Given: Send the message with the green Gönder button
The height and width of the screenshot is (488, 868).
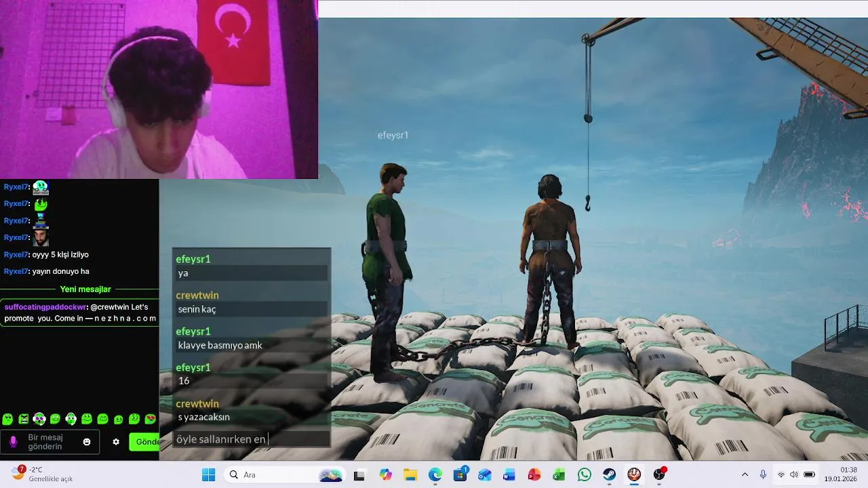Looking at the screenshot, I should (x=144, y=442).
